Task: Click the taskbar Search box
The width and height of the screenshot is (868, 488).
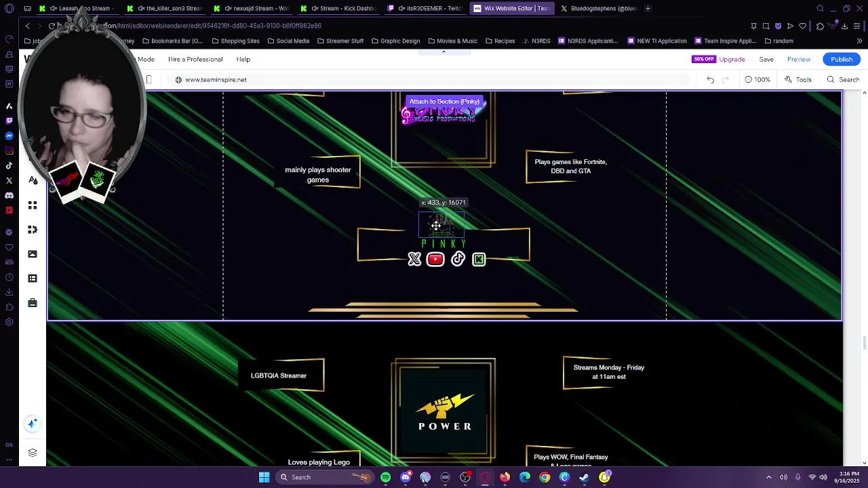Action: pyautogui.click(x=326, y=477)
